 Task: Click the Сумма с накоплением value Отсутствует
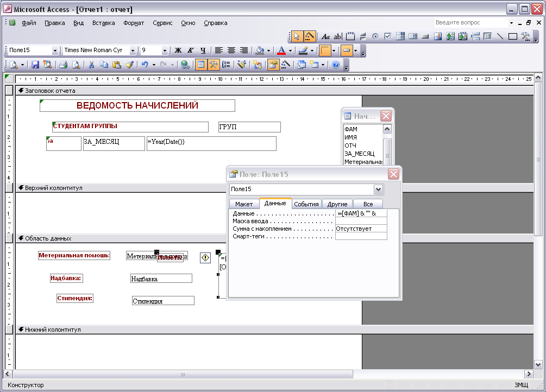[361, 229]
